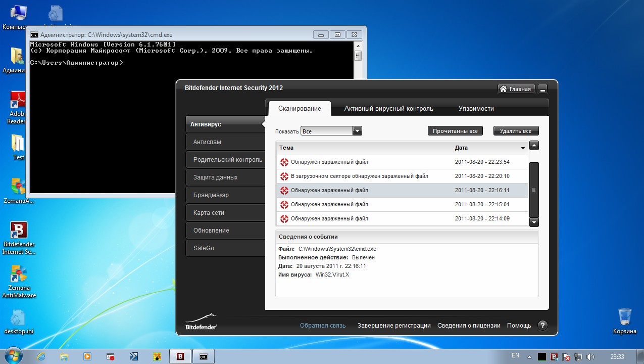Click the Удалить все button

[x=516, y=131]
